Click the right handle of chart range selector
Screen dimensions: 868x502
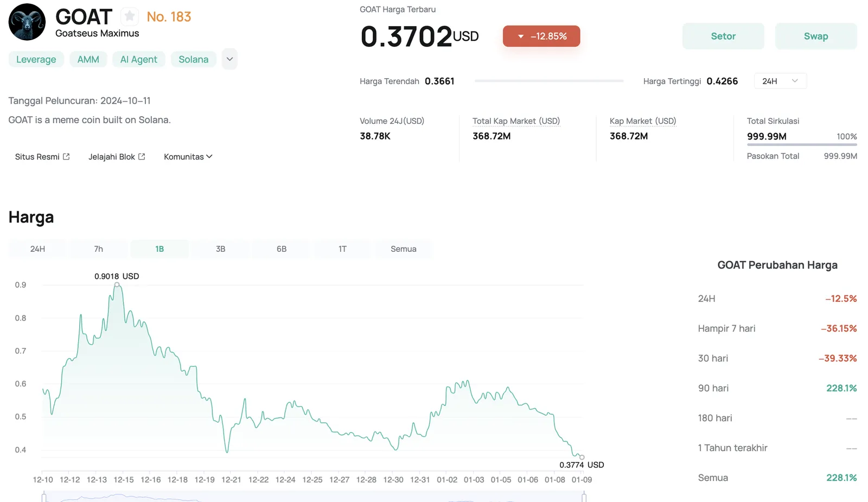tap(584, 497)
